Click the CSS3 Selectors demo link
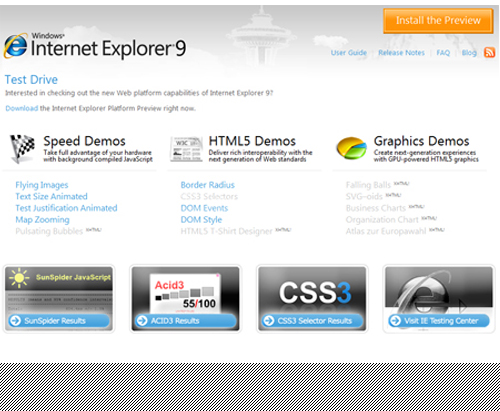 (x=209, y=196)
